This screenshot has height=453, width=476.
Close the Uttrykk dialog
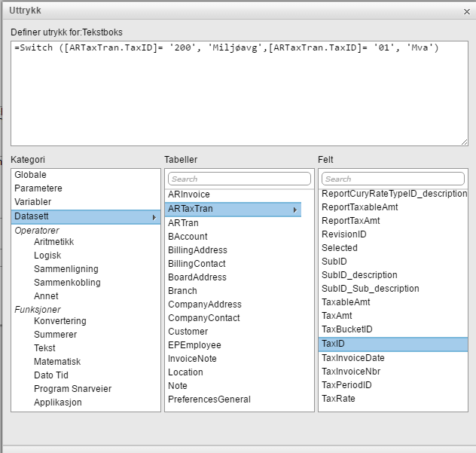[465, 11]
